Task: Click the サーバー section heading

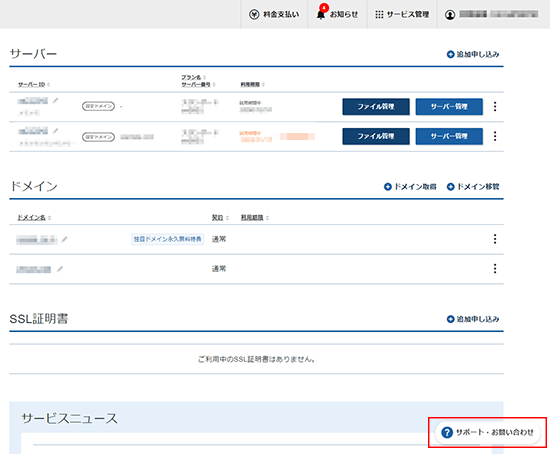Action: click(x=33, y=54)
